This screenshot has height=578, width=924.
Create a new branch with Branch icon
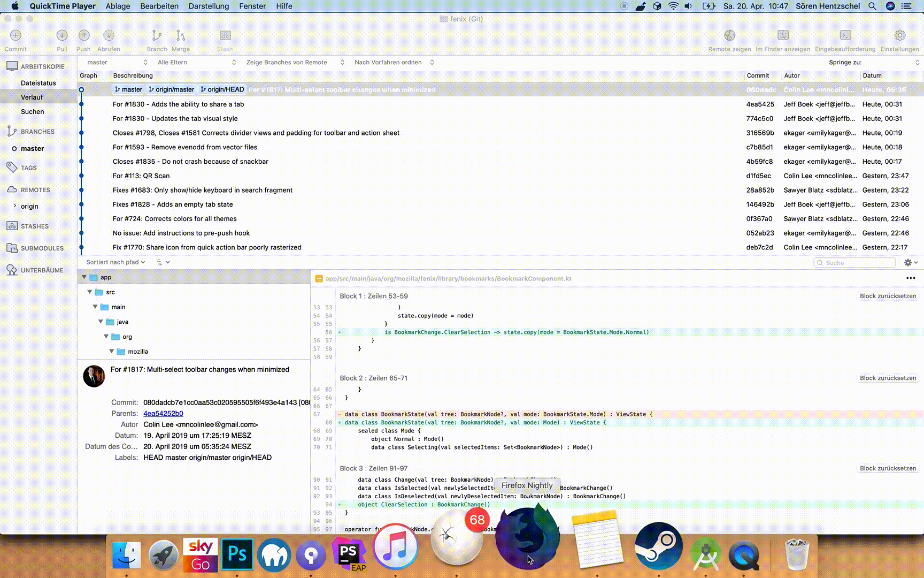click(157, 36)
